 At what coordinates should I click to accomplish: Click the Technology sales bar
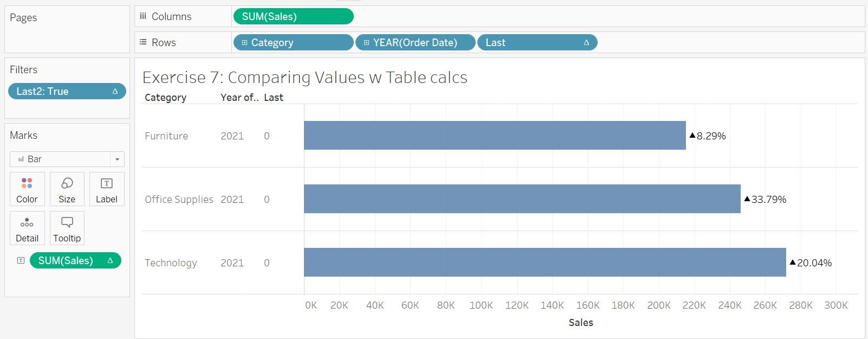click(545, 263)
